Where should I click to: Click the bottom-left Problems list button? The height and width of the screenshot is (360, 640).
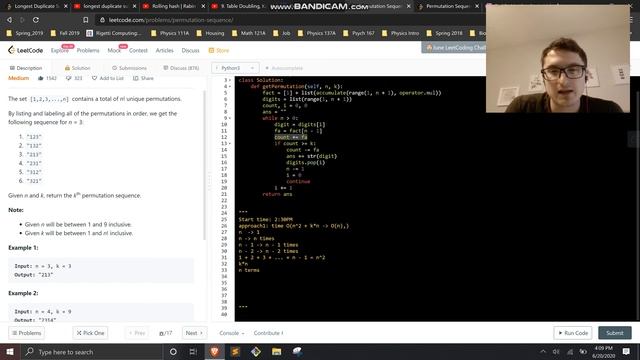tap(27, 333)
